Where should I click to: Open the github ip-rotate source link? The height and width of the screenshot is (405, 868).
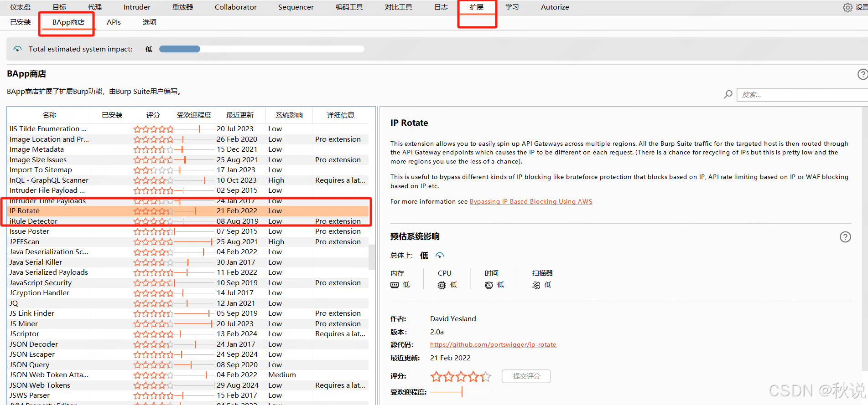493,345
